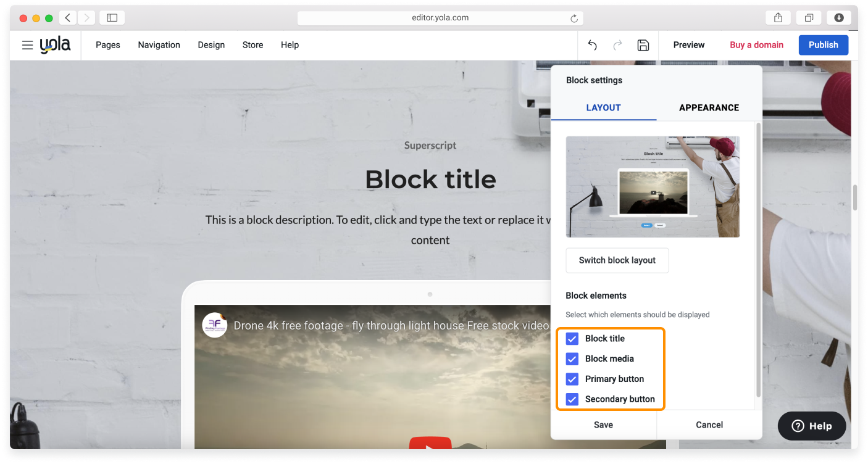
Task: Open the Pages menu
Action: coord(108,44)
